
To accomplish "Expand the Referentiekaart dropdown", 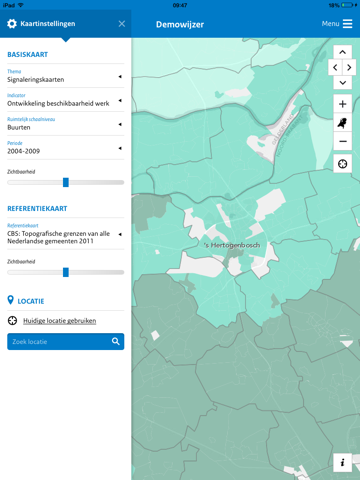I will pyautogui.click(x=66, y=234).
